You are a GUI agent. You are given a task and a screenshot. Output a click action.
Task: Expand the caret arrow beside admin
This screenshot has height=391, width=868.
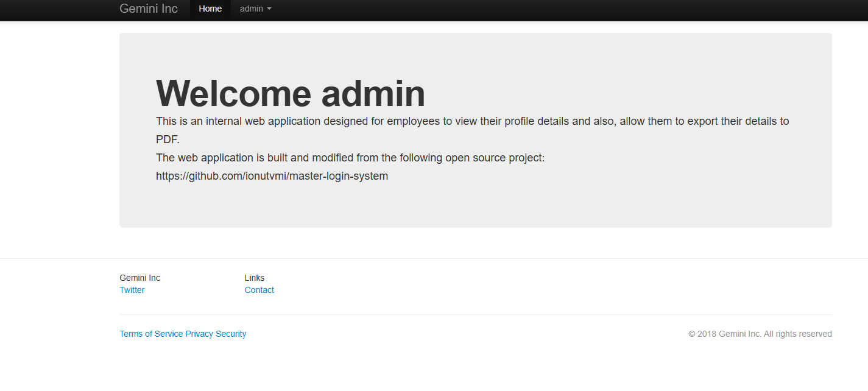269,9
